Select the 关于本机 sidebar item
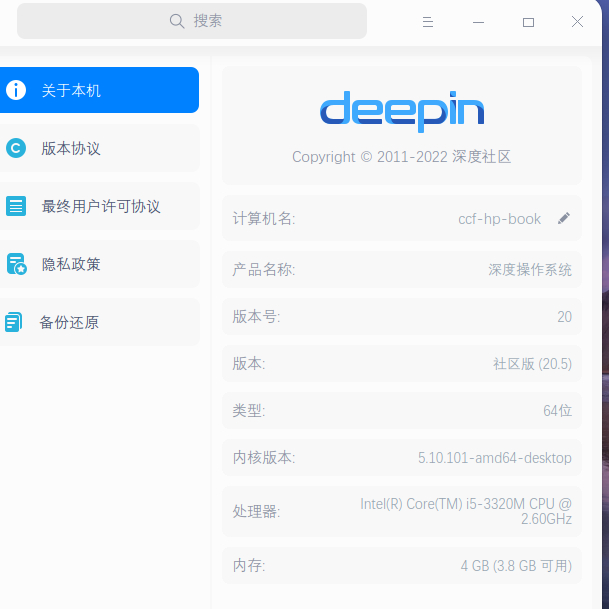The width and height of the screenshot is (609, 609). tap(99, 90)
